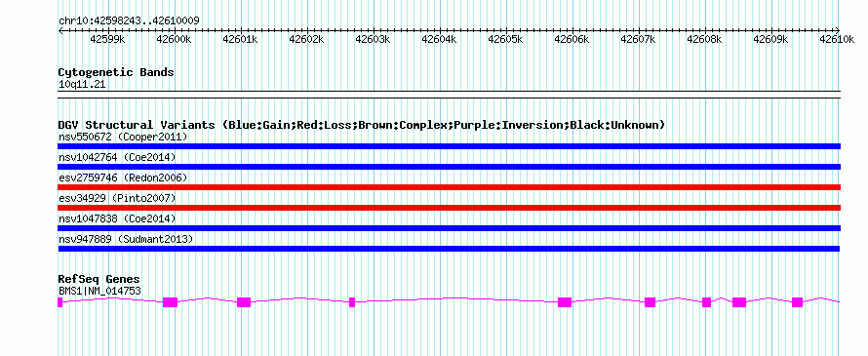Select the 42600k ruler tick label

click(174, 39)
